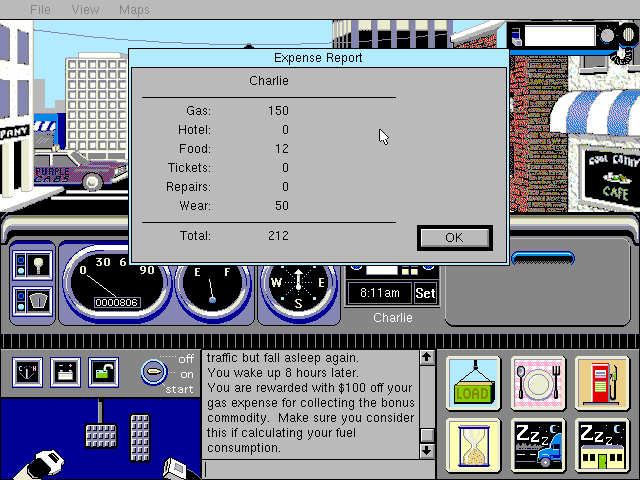This screenshot has height=480, width=640.
Task: Click the message log scroll-up arrow
Action: click(x=427, y=358)
